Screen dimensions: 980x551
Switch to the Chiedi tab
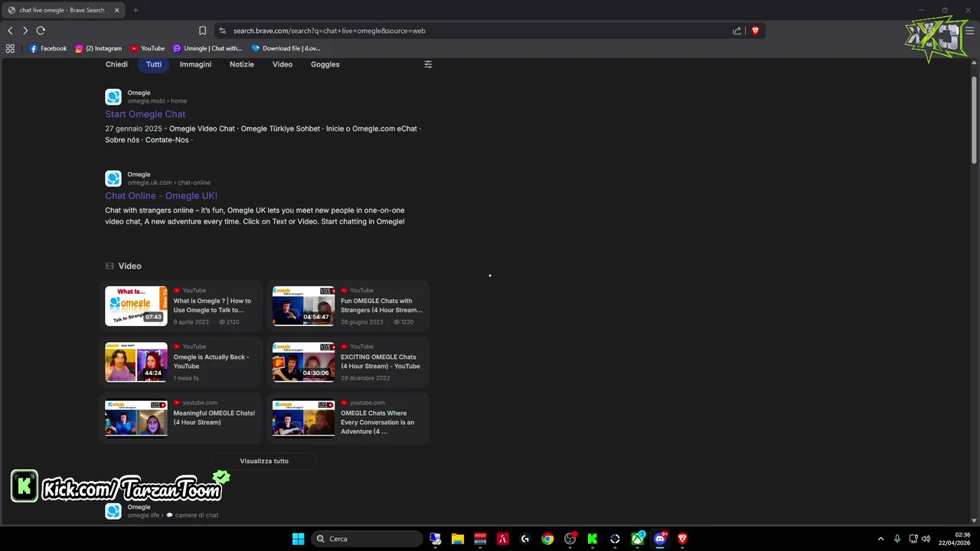pyautogui.click(x=116, y=64)
